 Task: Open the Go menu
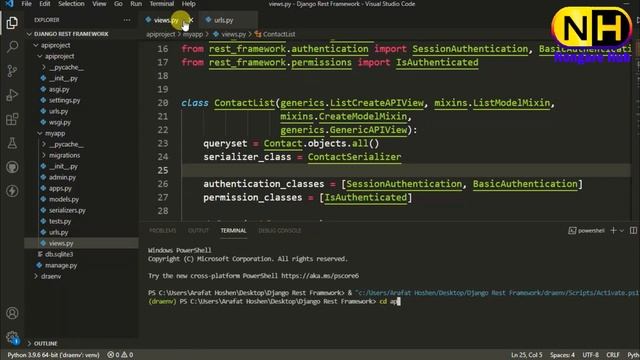118,4
